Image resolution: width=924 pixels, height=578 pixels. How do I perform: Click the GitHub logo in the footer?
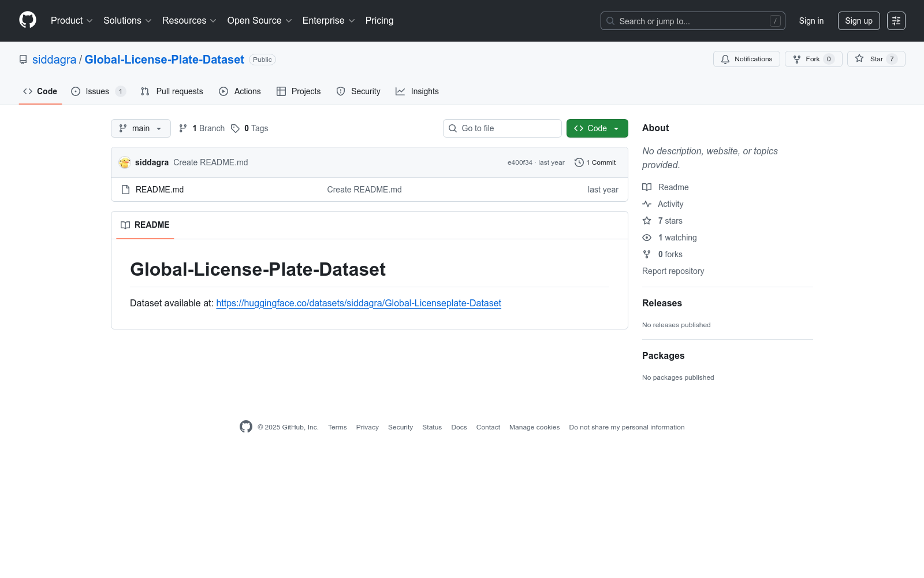tap(246, 427)
